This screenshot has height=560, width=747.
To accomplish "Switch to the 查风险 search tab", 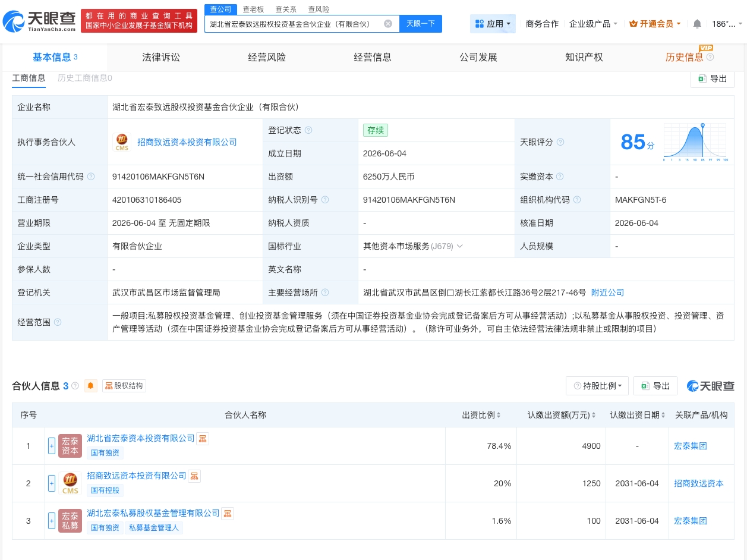I will [x=319, y=10].
